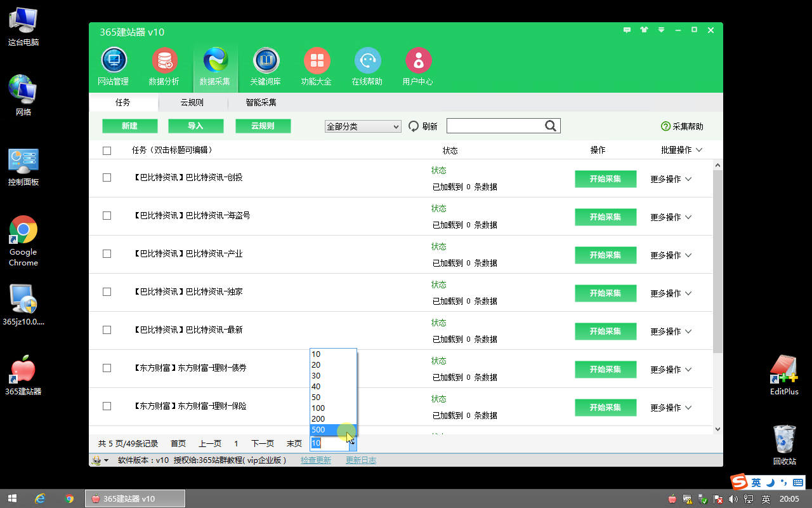Click the 导入 button
Screen dimensions: 812x508
195,126
